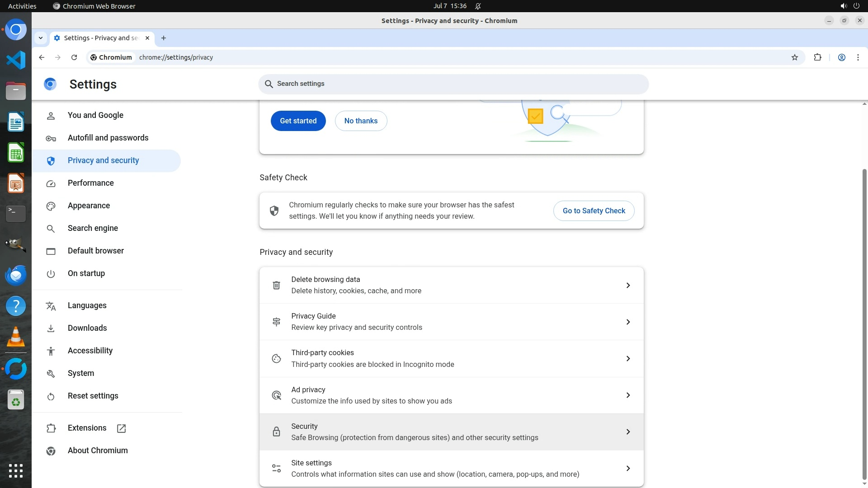This screenshot has width=868, height=488.
Task: Expand the Delete browsing data row chevron
Action: pyautogui.click(x=627, y=285)
